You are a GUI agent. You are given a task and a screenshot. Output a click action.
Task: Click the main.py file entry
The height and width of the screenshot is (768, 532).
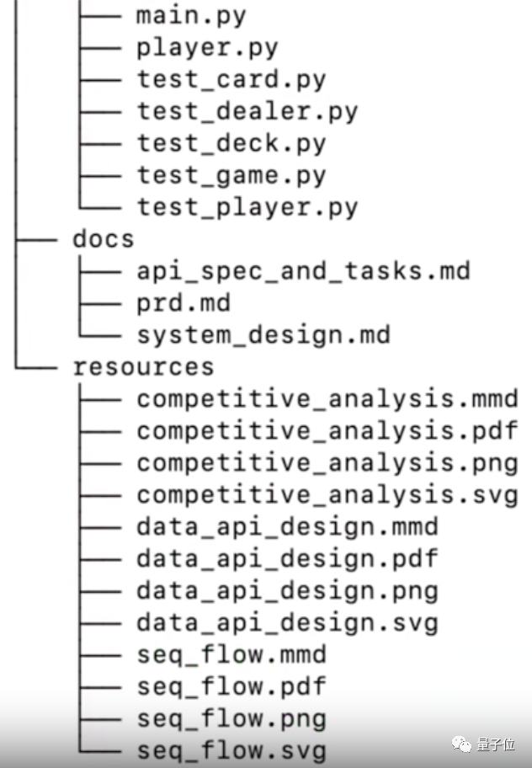click(191, 17)
